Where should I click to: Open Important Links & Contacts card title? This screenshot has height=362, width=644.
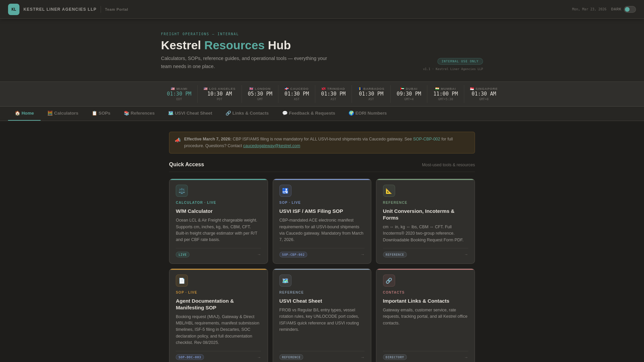[x=416, y=301]
